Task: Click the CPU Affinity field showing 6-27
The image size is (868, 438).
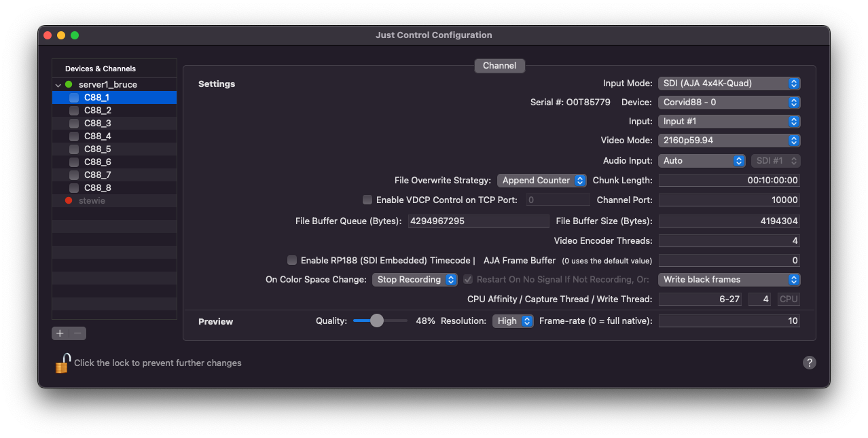Action: pyautogui.click(x=701, y=299)
